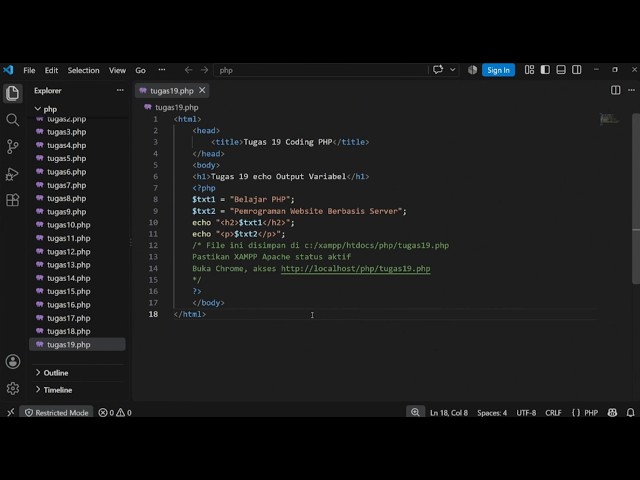Open tugas3.php in Explorer

click(67, 132)
